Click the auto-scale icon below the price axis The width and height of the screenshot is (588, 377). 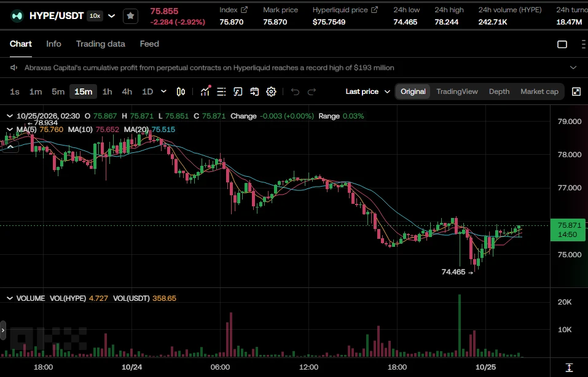(569, 368)
